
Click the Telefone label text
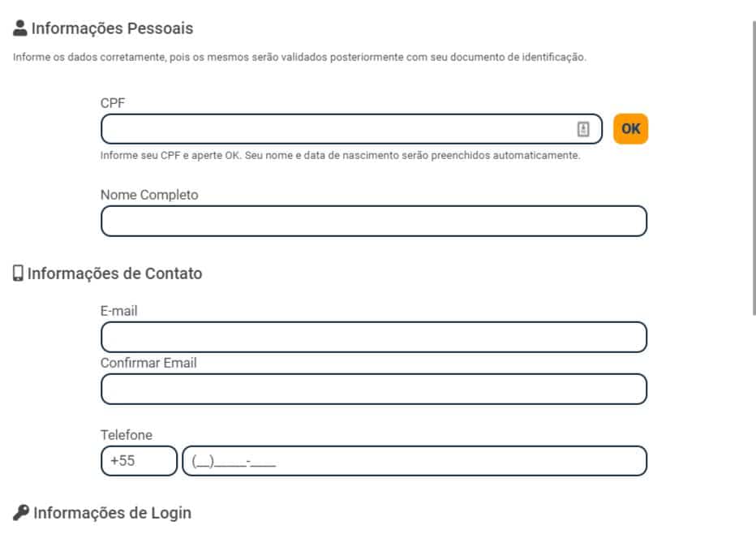pos(127,435)
